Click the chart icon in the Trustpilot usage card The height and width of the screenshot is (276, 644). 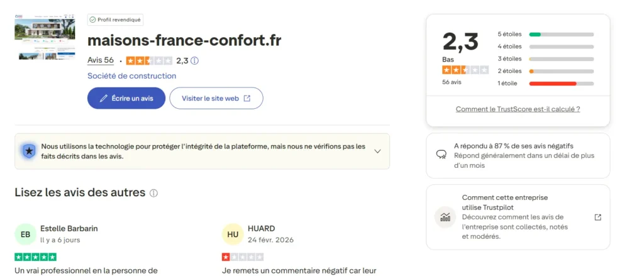click(x=445, y=218)
